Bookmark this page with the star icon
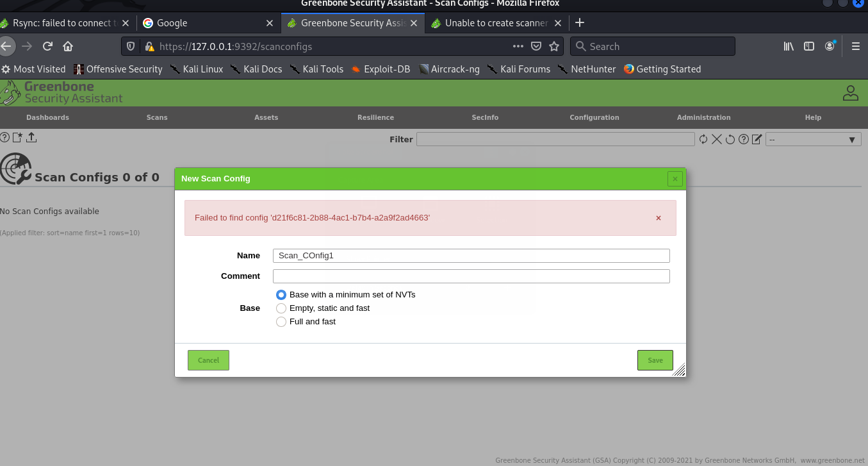This screenshot has width=868, height=466. [555, 46]
